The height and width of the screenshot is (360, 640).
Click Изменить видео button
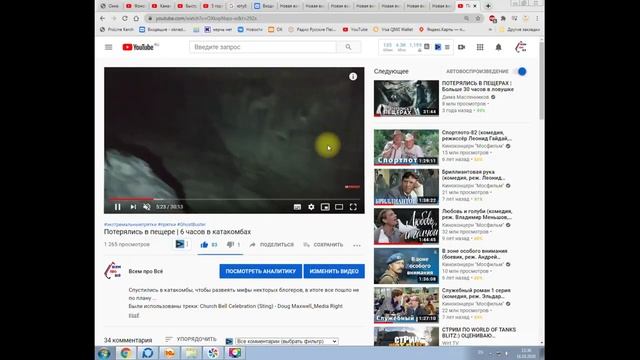[x=334, y=271]
